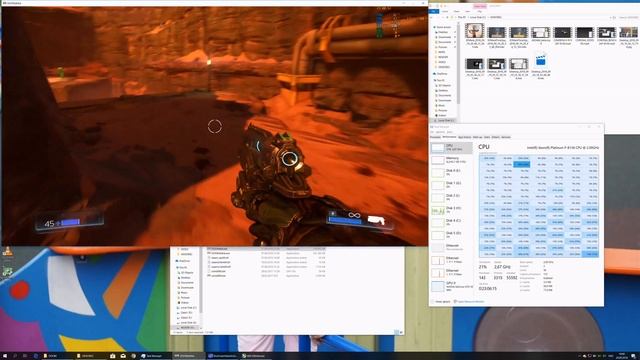Open the Resource Monitor link

pos(469,302)
